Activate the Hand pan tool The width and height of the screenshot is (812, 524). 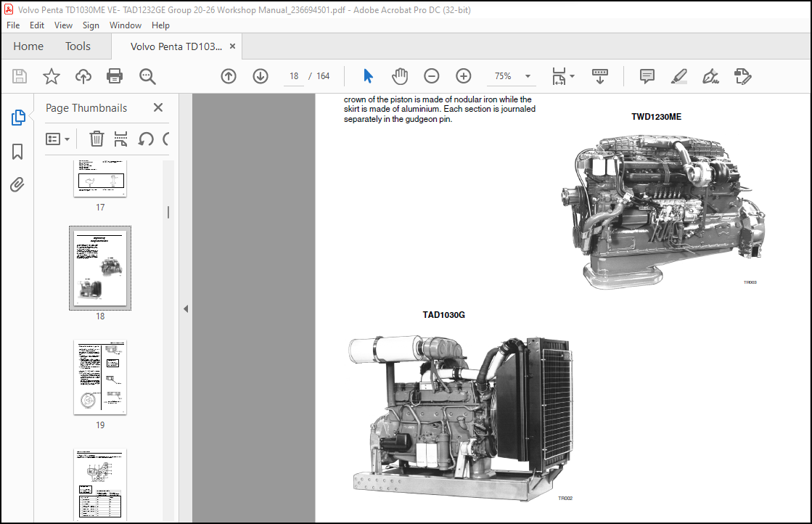tap(400, 76)
